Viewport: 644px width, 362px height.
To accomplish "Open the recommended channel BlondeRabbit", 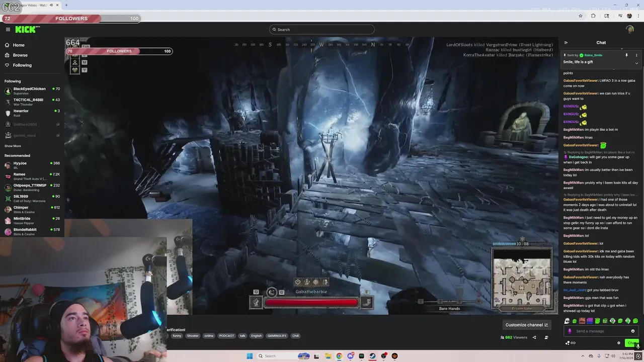I will tap(32, 232).
